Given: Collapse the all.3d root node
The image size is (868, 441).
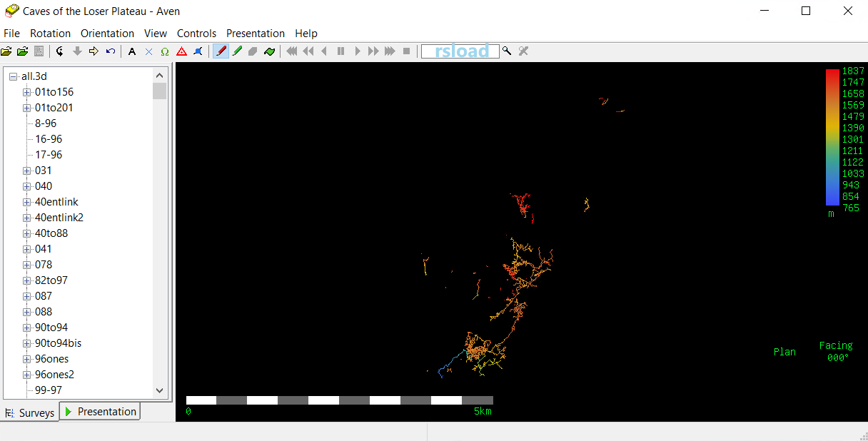Looking at the screenshot, I should pos(14,76).
